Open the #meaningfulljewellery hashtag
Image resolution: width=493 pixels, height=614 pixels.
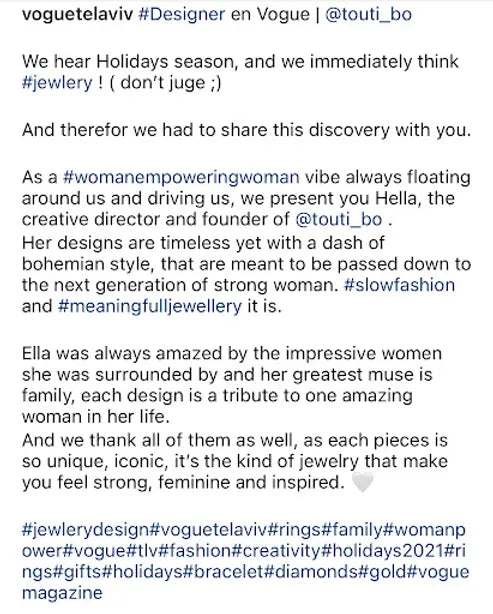[150, 306]
